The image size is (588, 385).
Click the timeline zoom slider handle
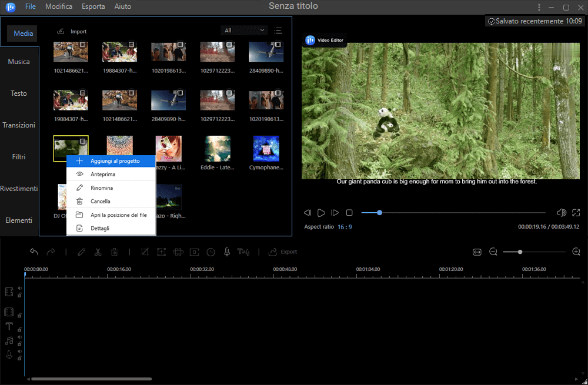pyautogui.click(x=520, y=252)
